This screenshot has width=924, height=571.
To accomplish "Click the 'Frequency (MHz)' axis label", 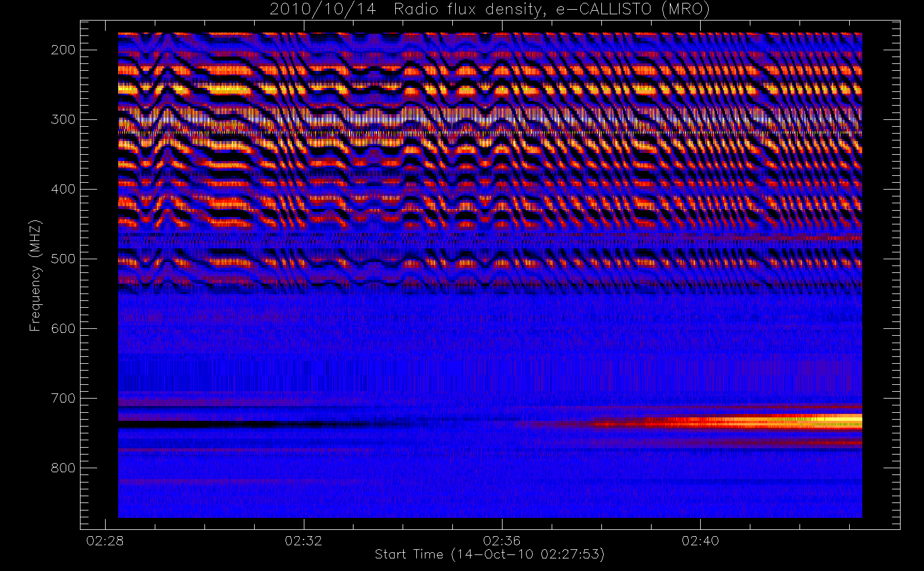I will [x=35, y=275].
